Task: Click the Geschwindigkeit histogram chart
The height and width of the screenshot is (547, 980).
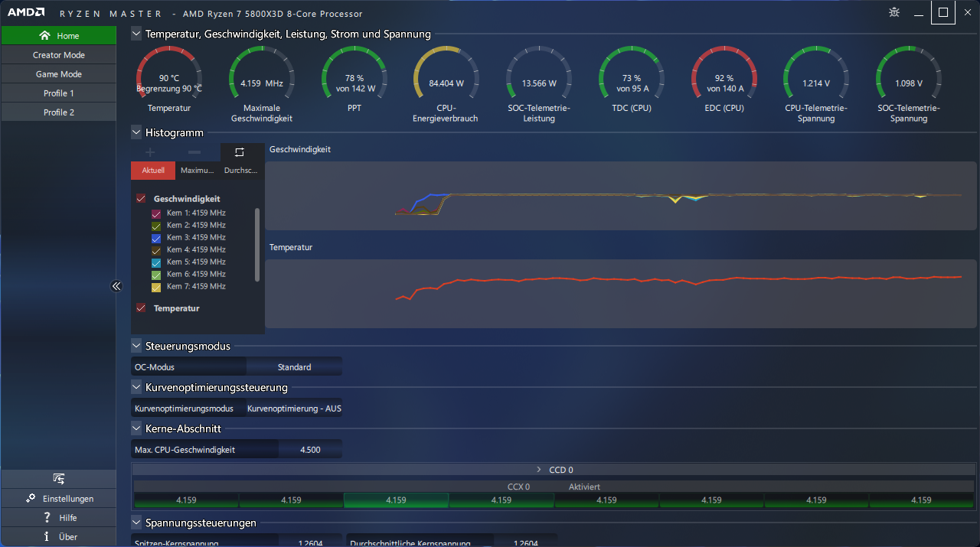Action: (x=620, y=195)
